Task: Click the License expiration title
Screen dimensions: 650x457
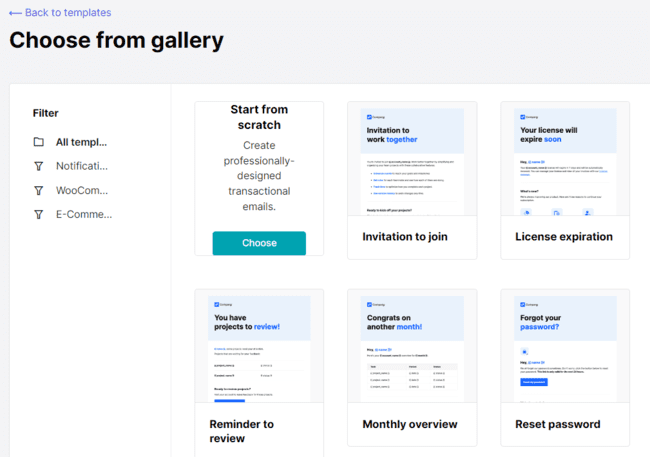Action: (x=564, y=237)
